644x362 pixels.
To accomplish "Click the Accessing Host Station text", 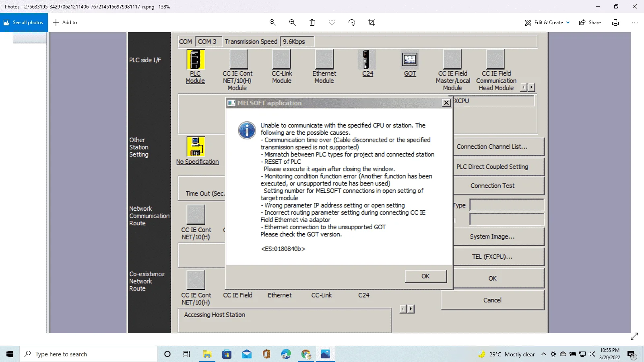I will click(x=215, y=315).
